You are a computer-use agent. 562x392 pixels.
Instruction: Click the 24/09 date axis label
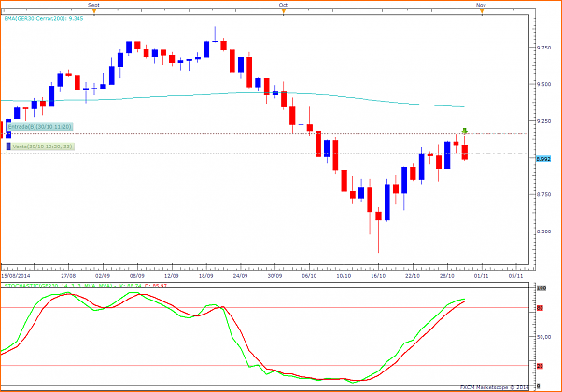coord(241,276)
